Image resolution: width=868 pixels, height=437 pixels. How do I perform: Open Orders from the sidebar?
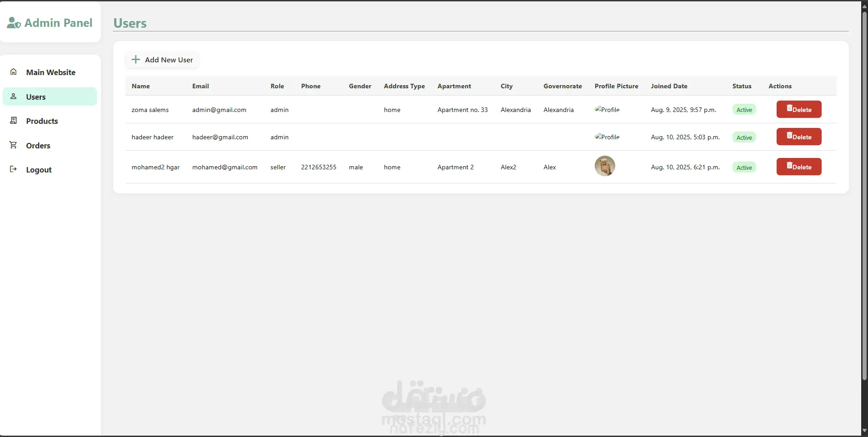pyautogui.click(x=50, y=146)
